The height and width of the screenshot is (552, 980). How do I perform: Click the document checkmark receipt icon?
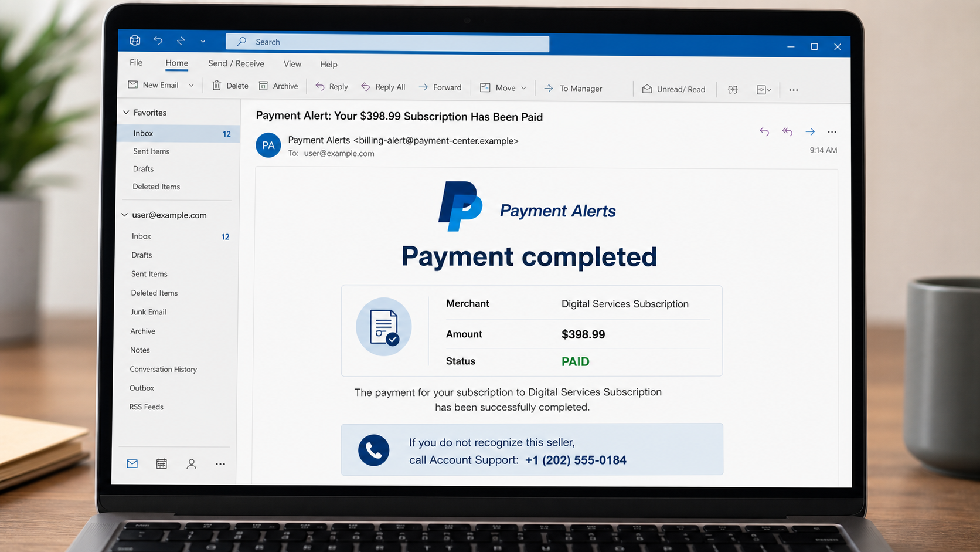(x=384, y=327)
